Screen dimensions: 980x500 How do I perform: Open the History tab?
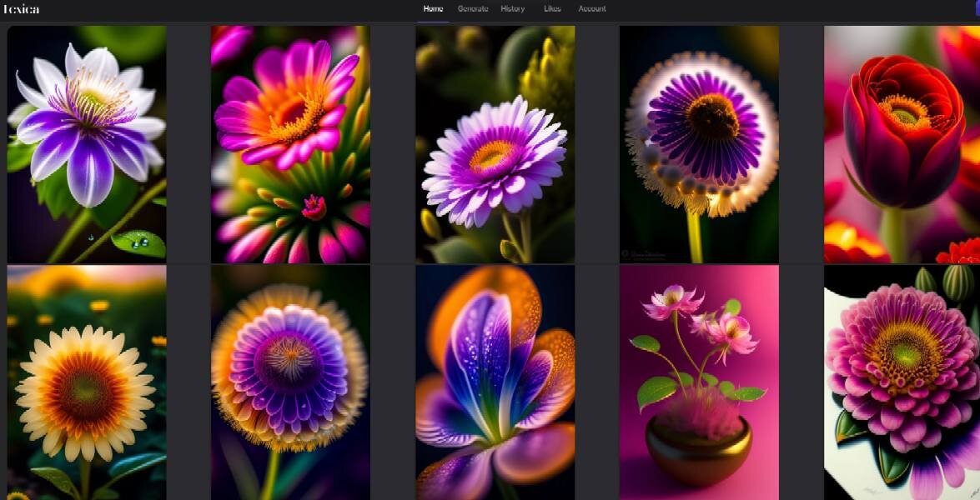coord(512,8)
